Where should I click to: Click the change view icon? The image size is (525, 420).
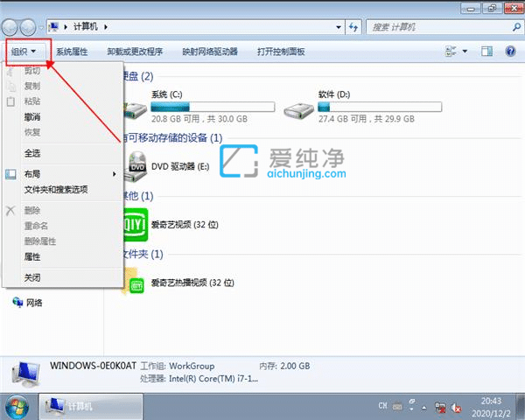(x=451, y=52)
